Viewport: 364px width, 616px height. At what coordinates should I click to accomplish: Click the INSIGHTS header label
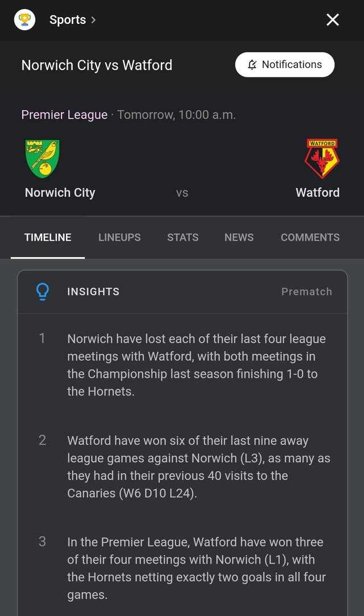[x=93, y=292]
